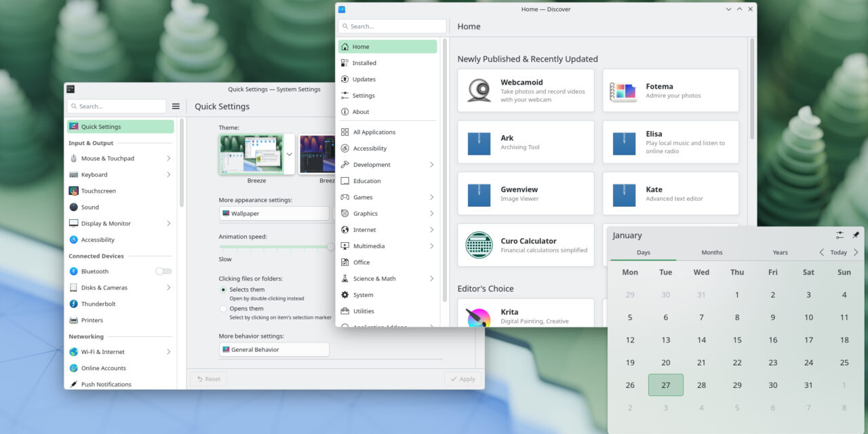Adjust the animation speed slider handle
Image resolution: width=868 pixels, height=434 pixels.
click(x=331, y=247)
